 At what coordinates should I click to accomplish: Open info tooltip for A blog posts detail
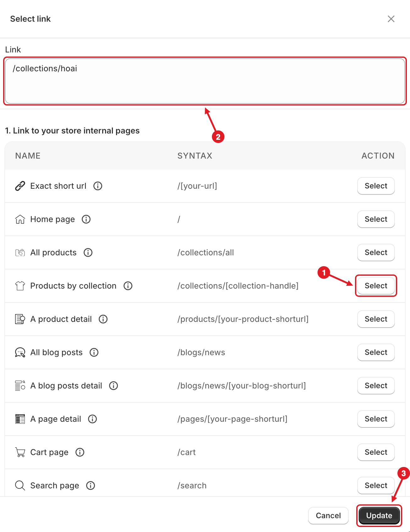click(x=114, y=386)
